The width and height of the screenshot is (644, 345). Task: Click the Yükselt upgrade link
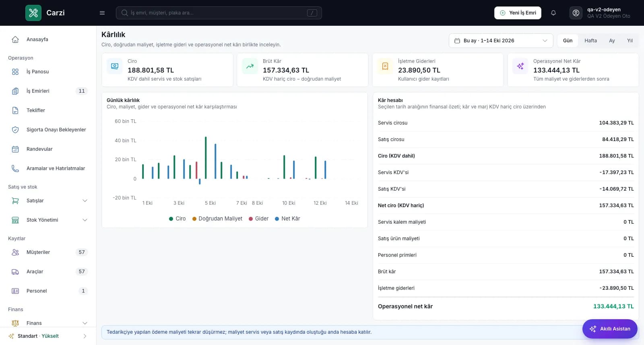pos(50,336)
